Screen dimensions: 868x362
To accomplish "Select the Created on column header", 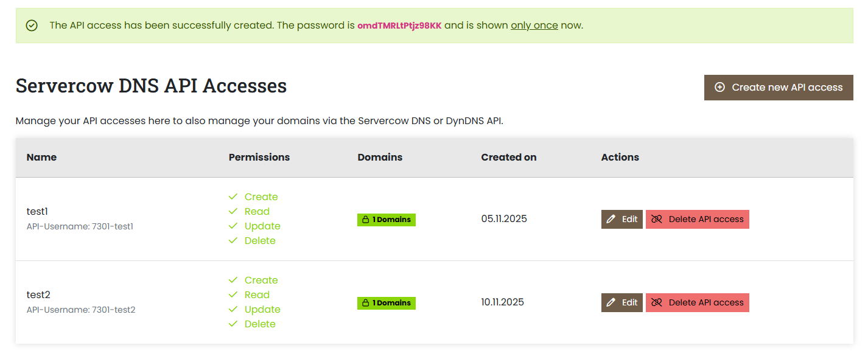I will click(x=509, y=157).
